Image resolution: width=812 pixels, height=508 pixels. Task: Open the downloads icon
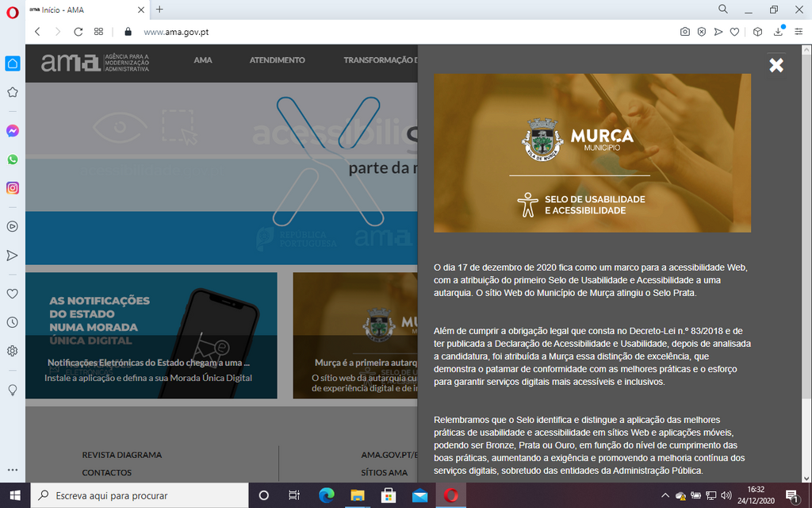(779, 31)
